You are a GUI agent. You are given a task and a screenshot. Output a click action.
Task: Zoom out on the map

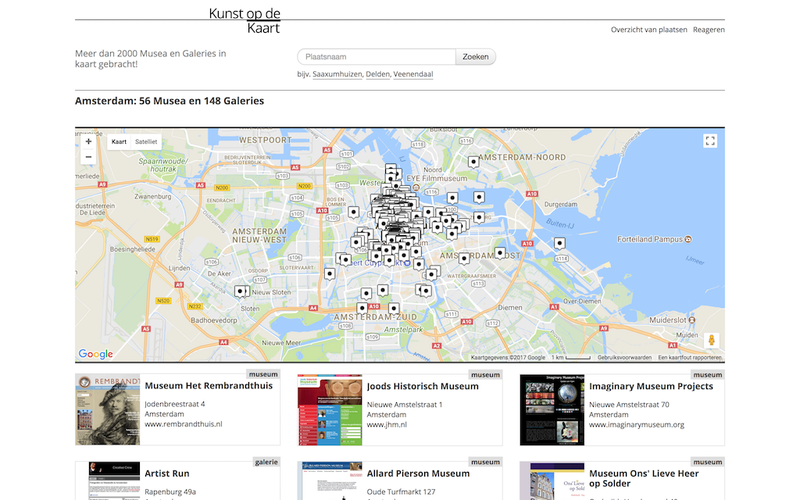[x=88, y=157]
